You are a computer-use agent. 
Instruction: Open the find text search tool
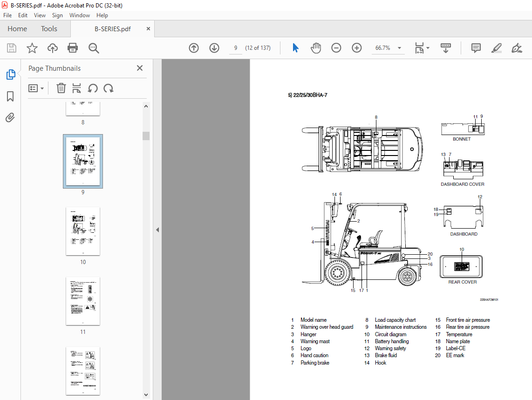tap(94, 48)
